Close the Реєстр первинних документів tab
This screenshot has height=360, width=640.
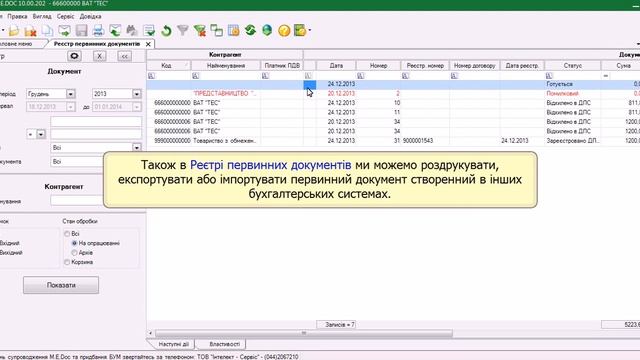click(x=148, y=44)
